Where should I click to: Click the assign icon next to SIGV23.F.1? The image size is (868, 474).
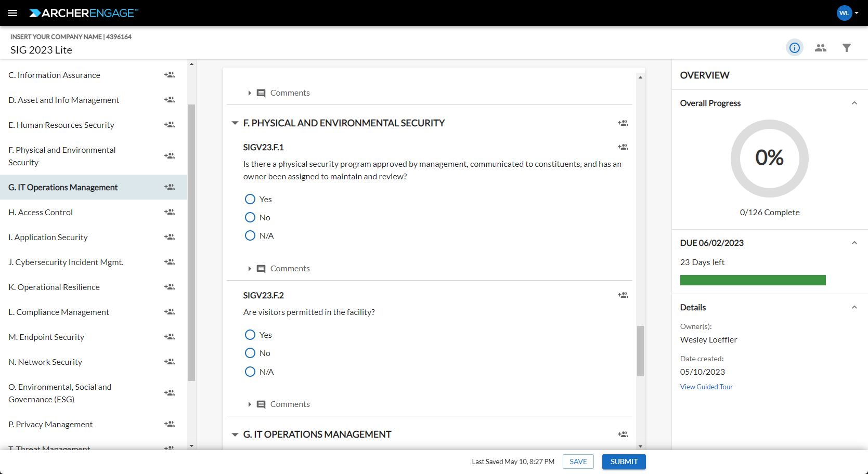coord(623,147)
